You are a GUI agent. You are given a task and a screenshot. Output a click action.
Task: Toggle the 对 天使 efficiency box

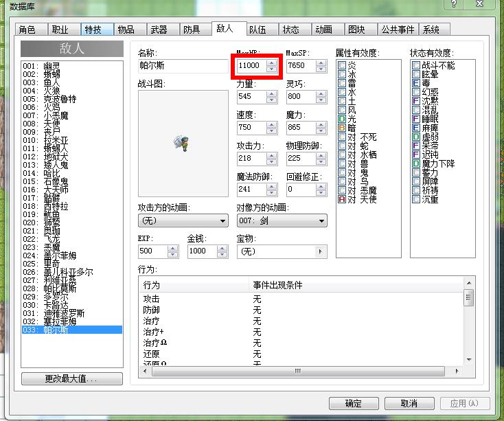coord(342,199)
